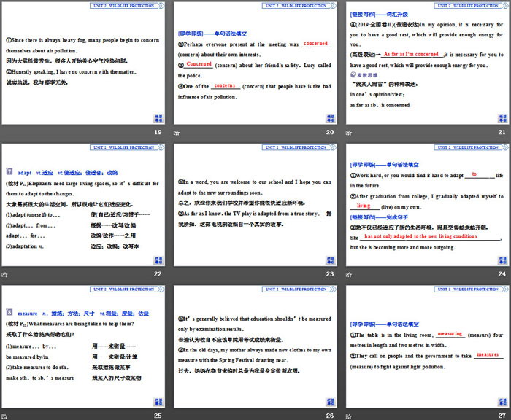Click the animation star icon under slide 23

[x=177, y=274]
